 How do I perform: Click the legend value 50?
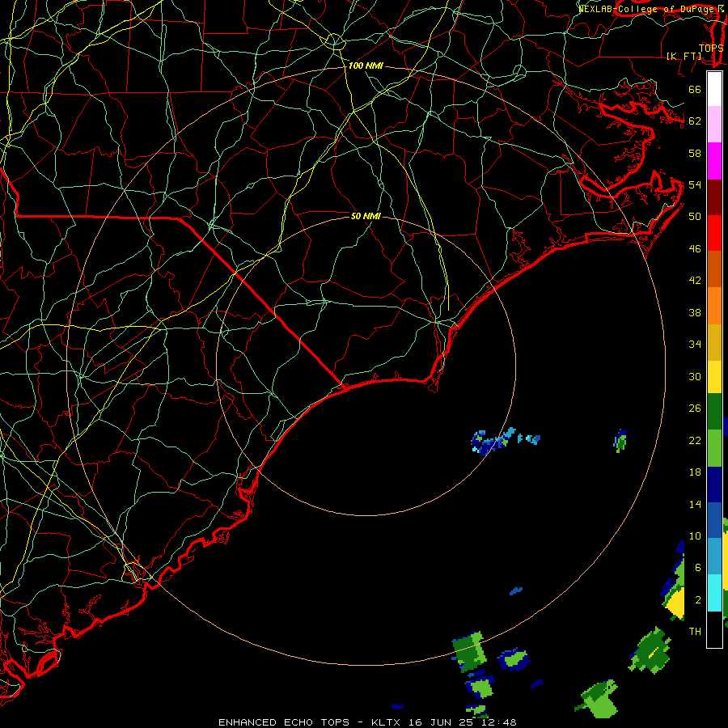(x=695, y=216)
